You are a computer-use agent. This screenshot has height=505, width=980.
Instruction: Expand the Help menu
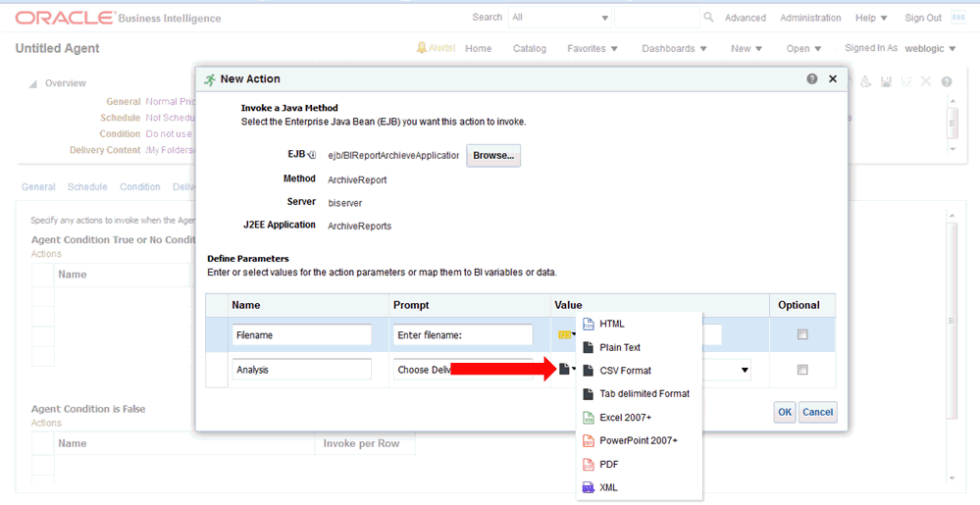tap(871, 18)
